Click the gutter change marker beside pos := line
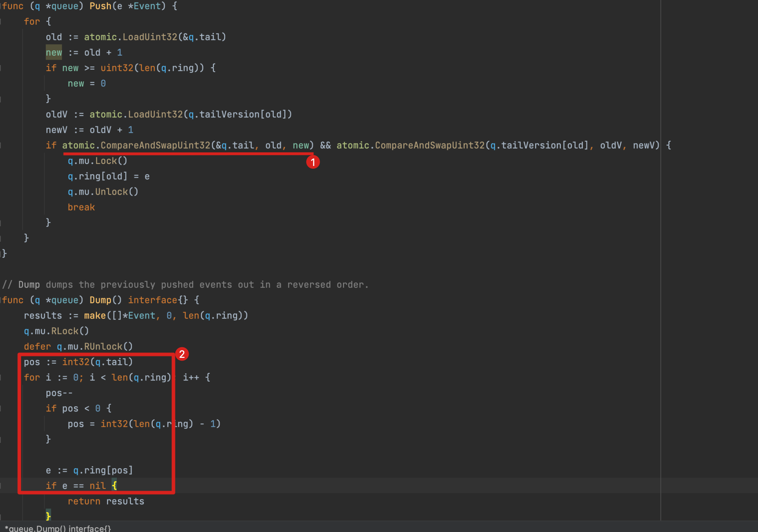Image resolution: width=758 pixels, height=532 pixels. click(x=1, y=362)
